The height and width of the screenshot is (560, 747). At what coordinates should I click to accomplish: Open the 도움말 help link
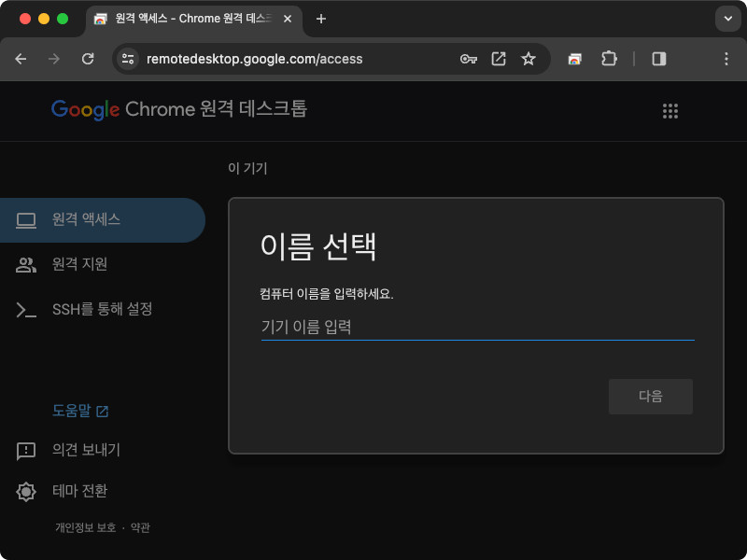coord(72,411)
